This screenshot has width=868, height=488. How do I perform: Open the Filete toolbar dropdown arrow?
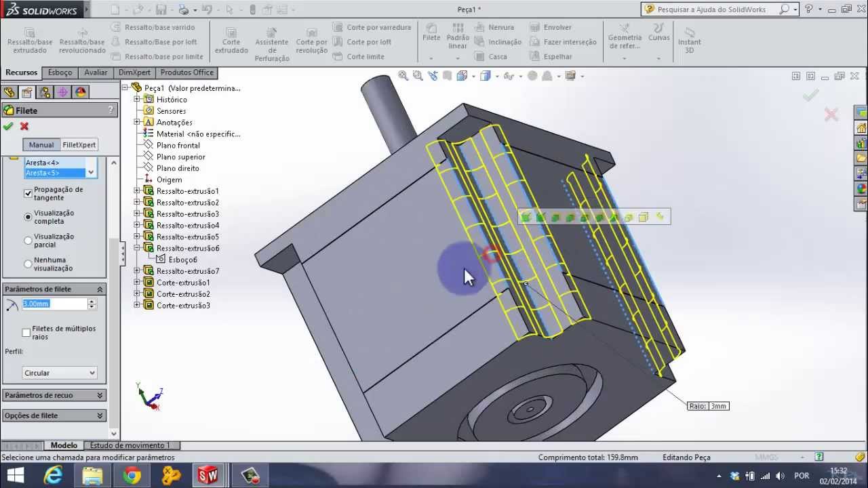[x=431, y=58]
